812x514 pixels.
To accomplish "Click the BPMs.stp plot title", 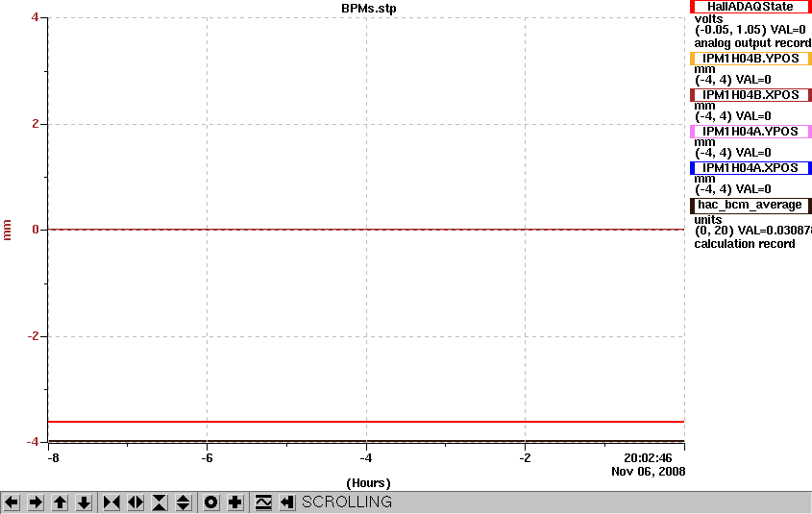I will pyautogui.click(x=369, y=9).
